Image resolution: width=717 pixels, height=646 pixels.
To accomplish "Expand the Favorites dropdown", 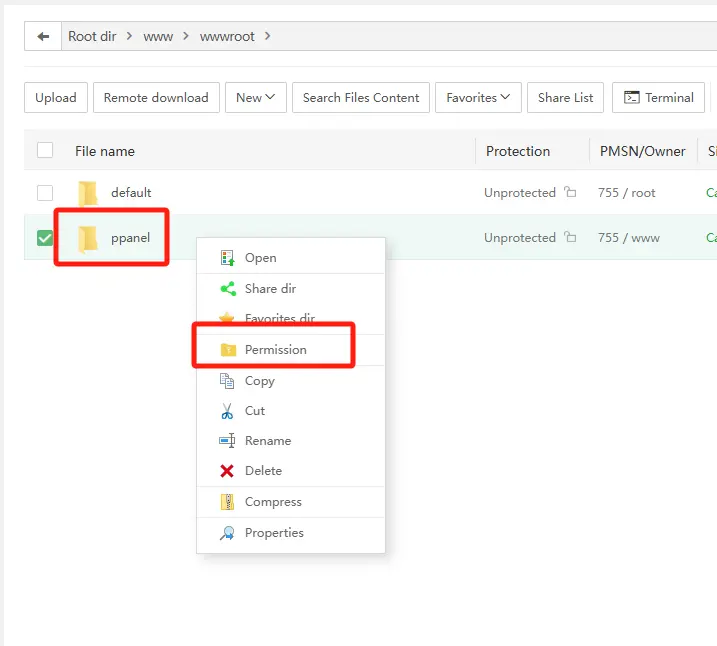I will tap(478, 97).
